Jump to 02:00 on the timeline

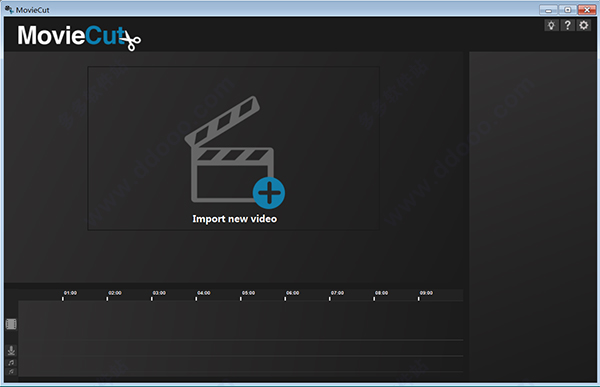pyautogui.click(x=115, y=293)
